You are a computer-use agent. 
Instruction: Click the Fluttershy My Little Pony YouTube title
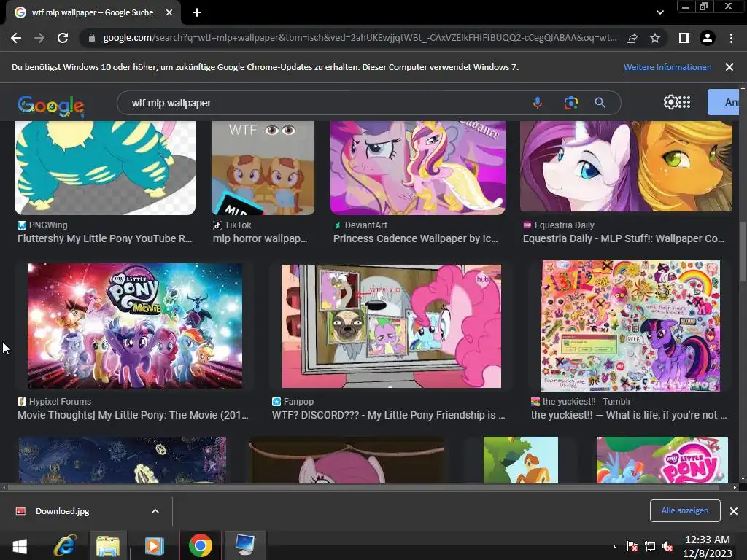click(105, 238)
